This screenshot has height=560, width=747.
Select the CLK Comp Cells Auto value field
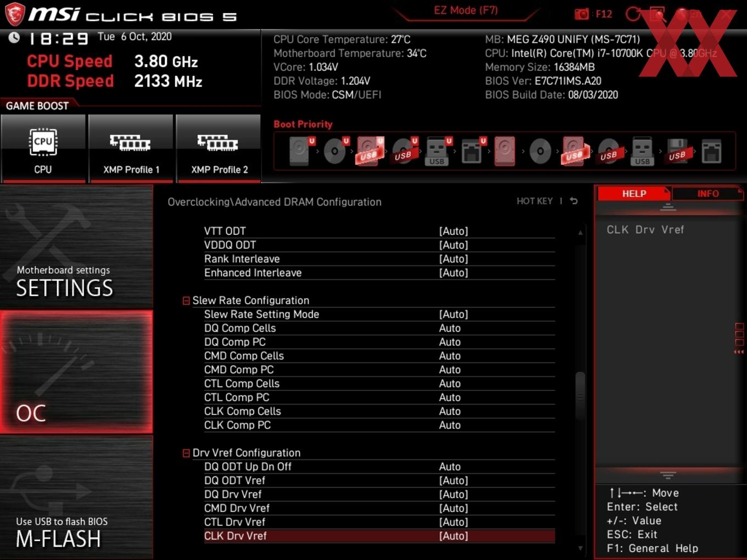[450, 411]
